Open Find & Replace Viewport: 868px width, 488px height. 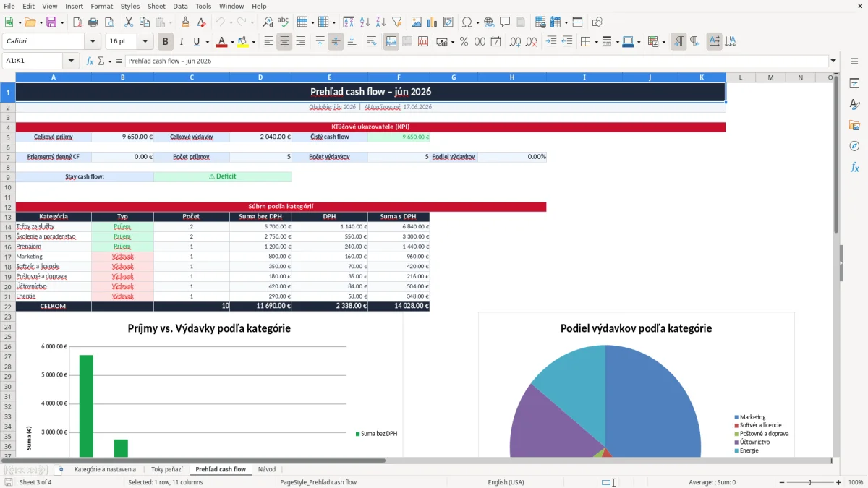click(x=268, y=22)
